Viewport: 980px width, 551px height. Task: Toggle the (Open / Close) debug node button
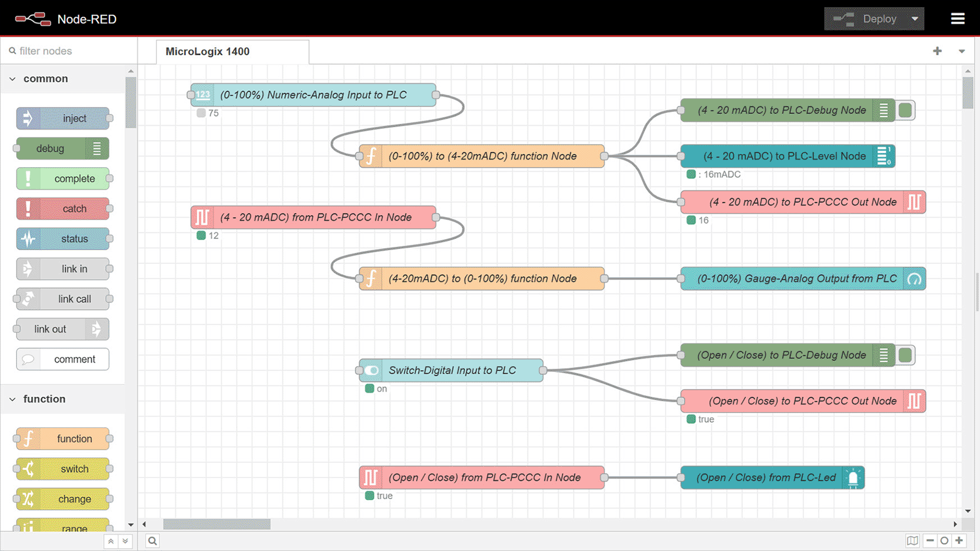[906, 355]
